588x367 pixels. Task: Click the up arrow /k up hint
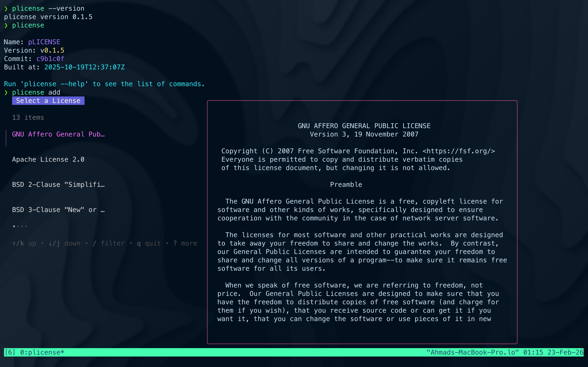tap(24, 243)
